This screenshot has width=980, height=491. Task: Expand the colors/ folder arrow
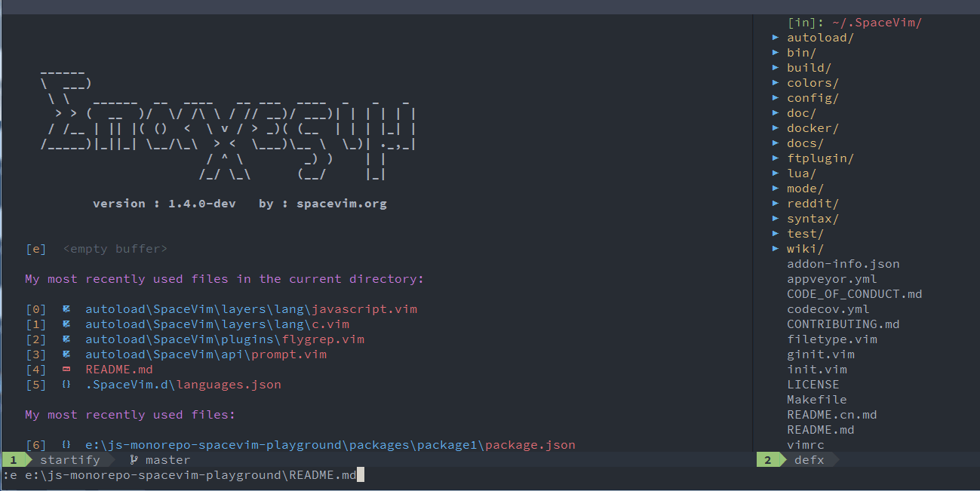tap(776, 83)
